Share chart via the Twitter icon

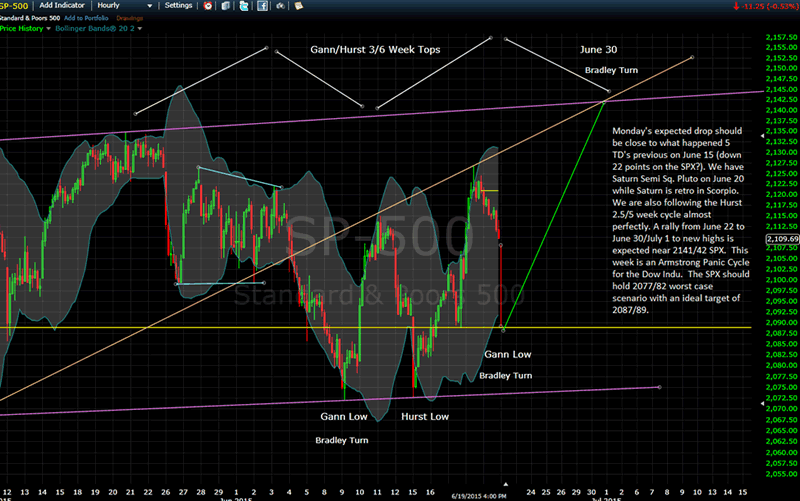coord(244,6)
